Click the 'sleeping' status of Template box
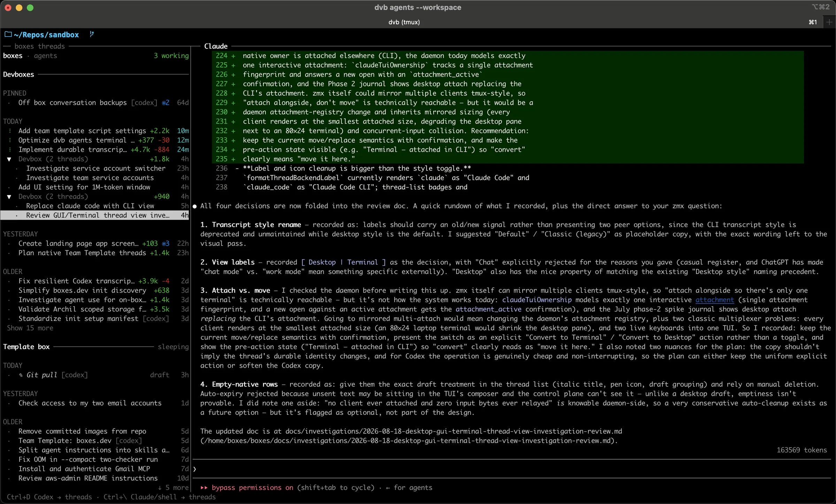Image resolution: width=836 pixels, height=504 pixels. click(173, 347)
